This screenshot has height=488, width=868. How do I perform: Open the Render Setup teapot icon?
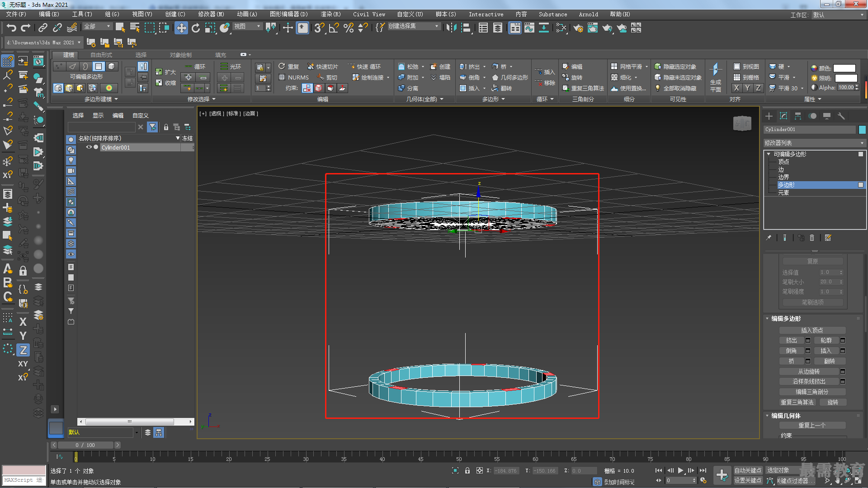[578, 28]
